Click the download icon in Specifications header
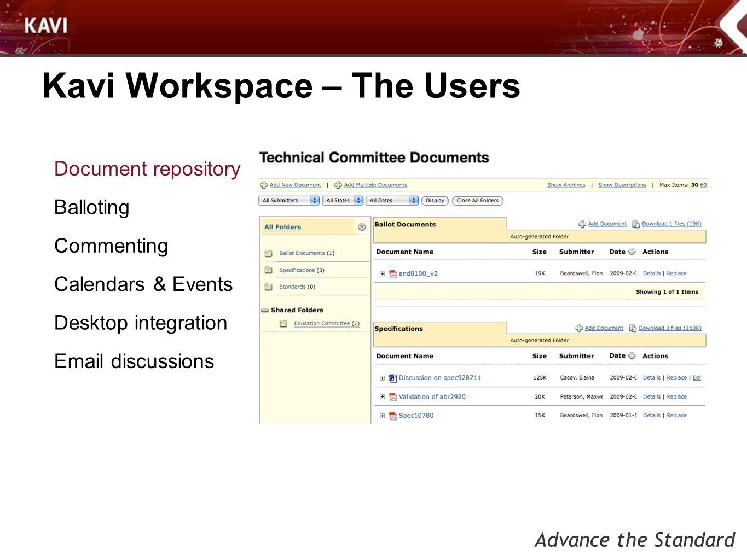747x560 pixels. pos(633,328)
